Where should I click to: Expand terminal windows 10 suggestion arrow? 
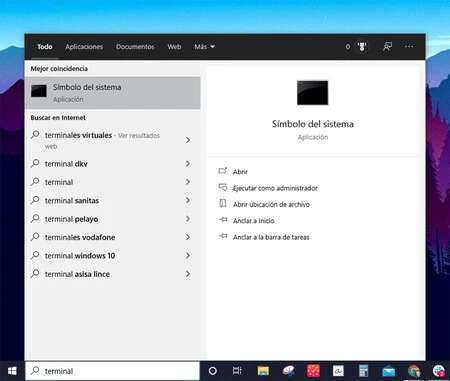[188, 255]
